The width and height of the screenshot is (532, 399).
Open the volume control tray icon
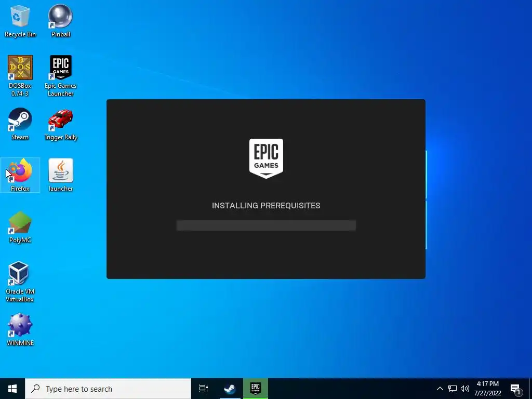[x=465, y=389]
